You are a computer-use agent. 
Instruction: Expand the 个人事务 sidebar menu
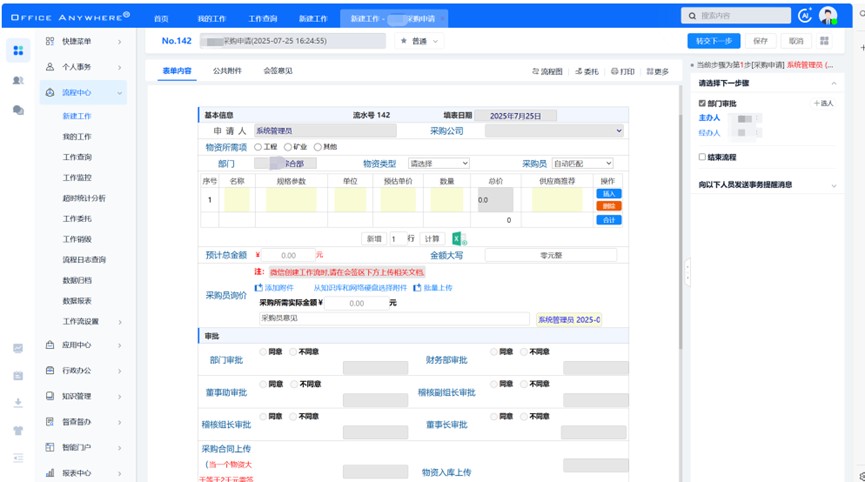click(x=84, y=67)
